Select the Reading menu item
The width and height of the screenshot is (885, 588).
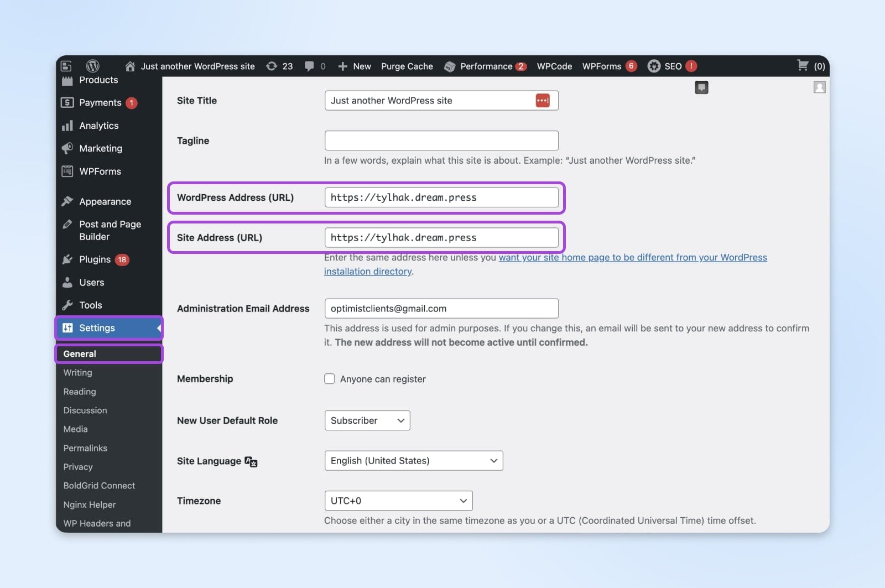(x=79, y=392)
